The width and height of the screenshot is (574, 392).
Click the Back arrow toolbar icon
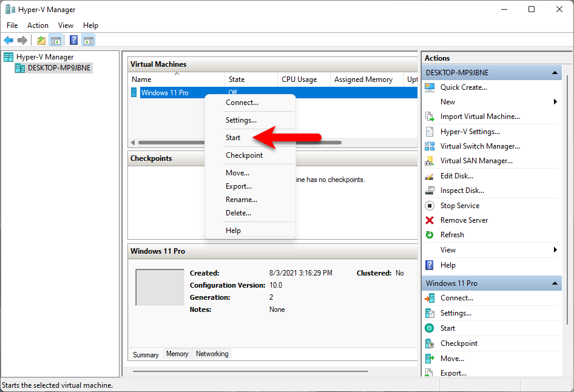point(8,40)
